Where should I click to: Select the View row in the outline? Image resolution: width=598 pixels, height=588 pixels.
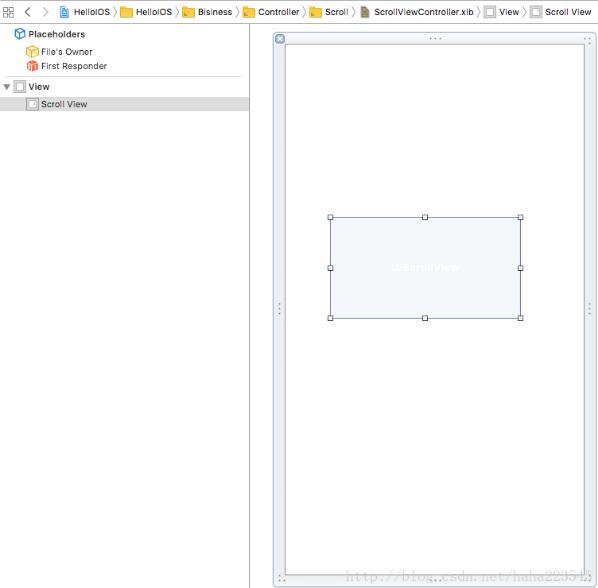124,87
